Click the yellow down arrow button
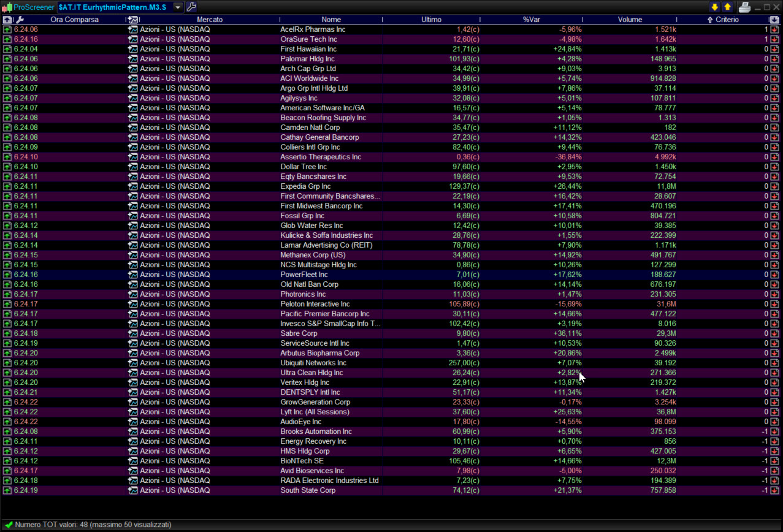 (714, 7)
